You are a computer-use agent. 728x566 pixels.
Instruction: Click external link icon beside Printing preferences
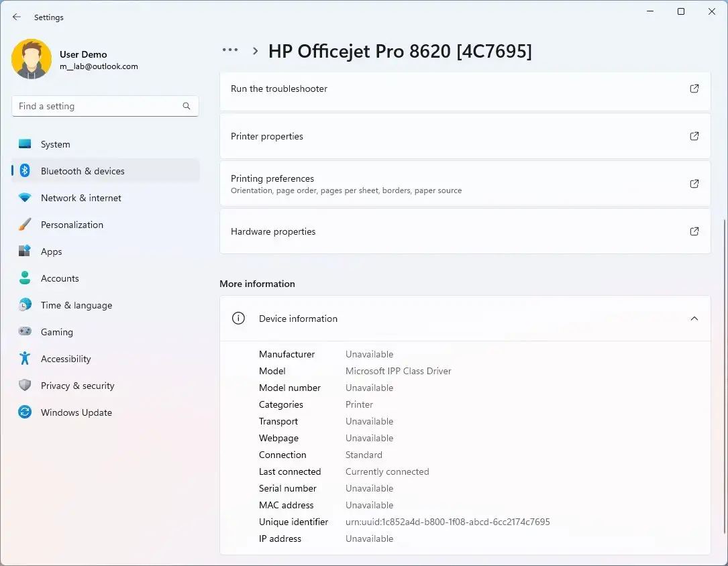694,184
